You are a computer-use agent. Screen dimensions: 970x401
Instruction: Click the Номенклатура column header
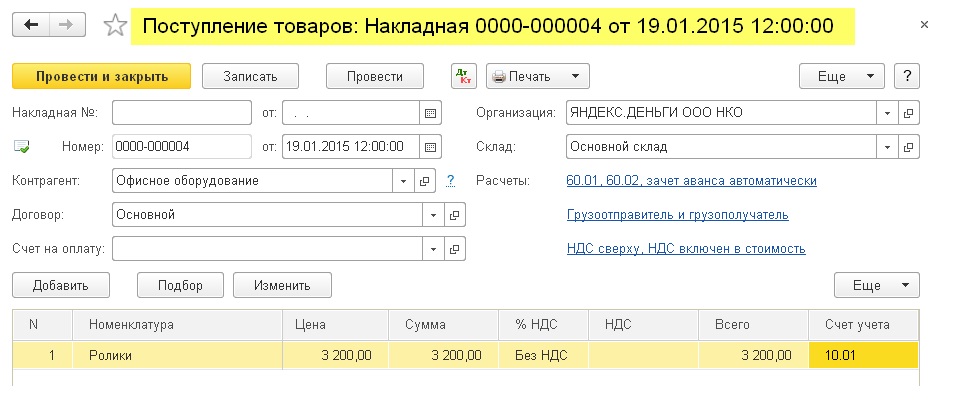tap(178, 325)
